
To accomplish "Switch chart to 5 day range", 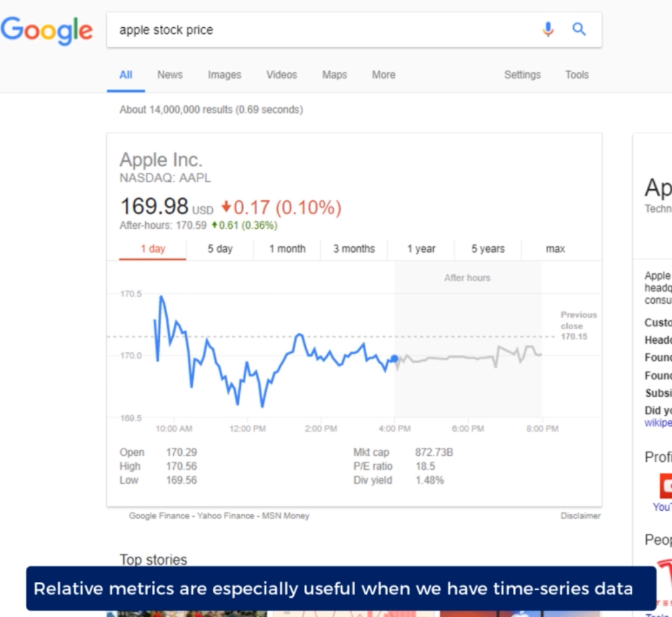I will [220, 249].
